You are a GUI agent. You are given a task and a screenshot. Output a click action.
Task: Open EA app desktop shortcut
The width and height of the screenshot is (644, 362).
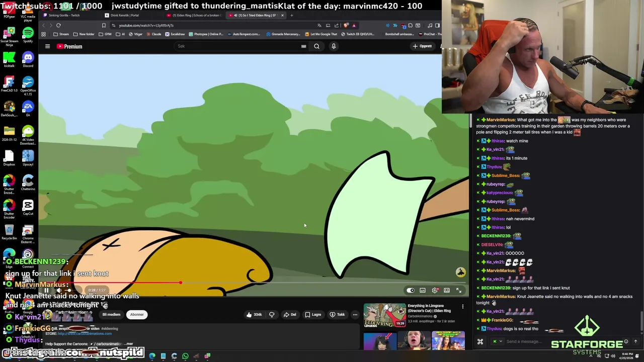pos(28,109)
